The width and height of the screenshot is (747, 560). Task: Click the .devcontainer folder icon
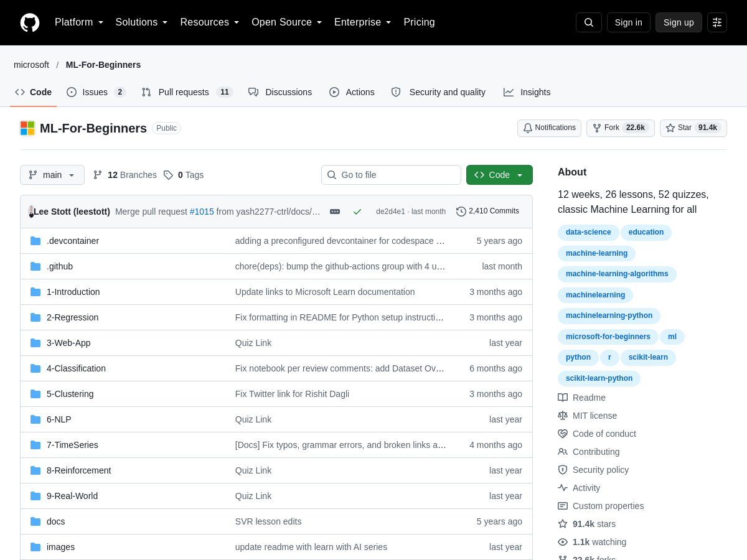[x=35, y=241]
